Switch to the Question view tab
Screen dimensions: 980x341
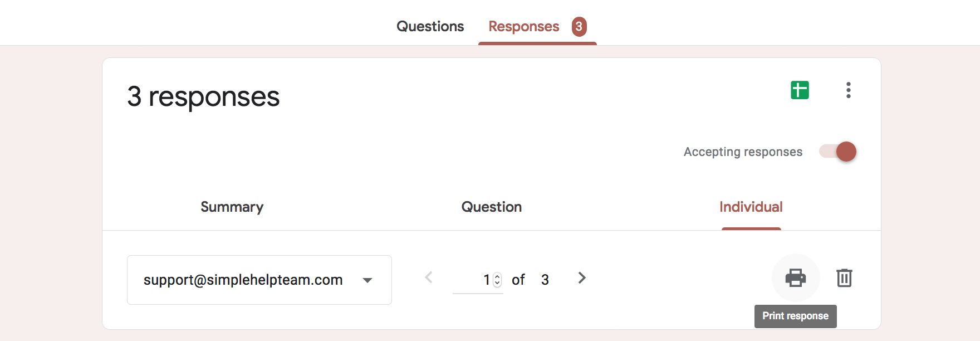492,207
